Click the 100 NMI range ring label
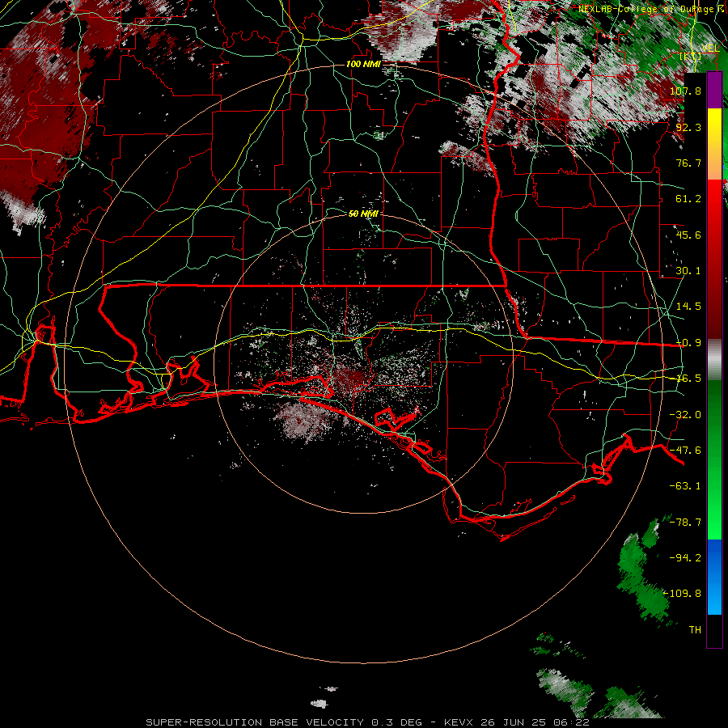This screenshot has height=728, width=728. point(363,64)
